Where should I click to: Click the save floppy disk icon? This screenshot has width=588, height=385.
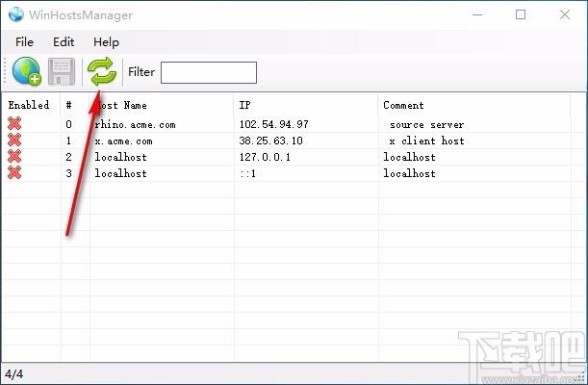pos(62,71)
